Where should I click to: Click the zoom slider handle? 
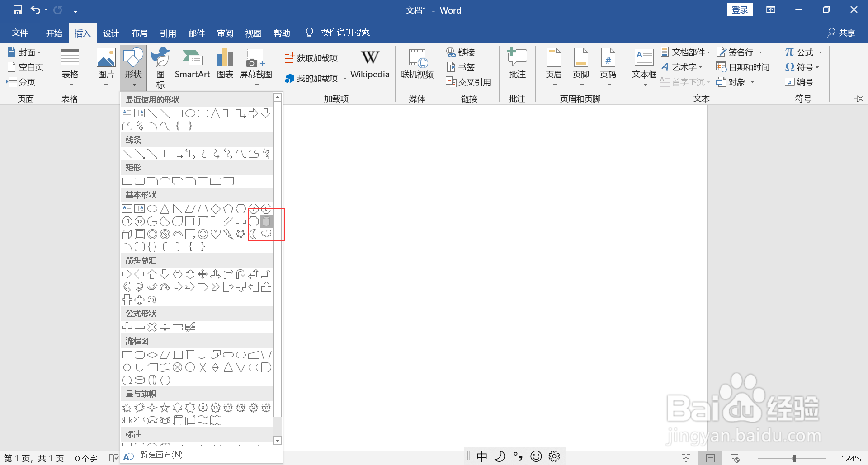pyautogui.click(x=794, y=458)
